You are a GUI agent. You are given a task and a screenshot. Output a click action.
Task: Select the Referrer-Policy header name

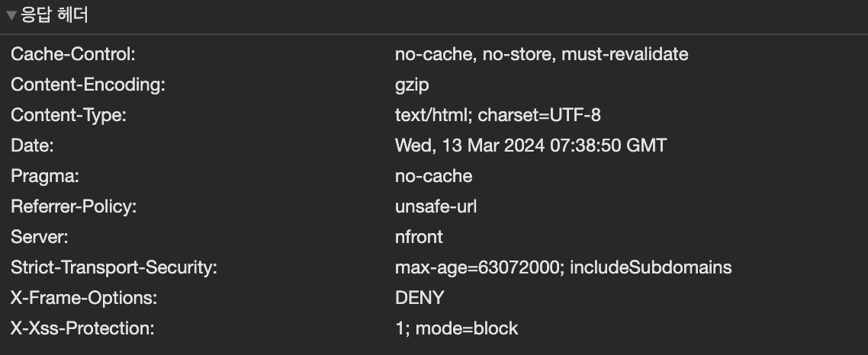[73, 207]
